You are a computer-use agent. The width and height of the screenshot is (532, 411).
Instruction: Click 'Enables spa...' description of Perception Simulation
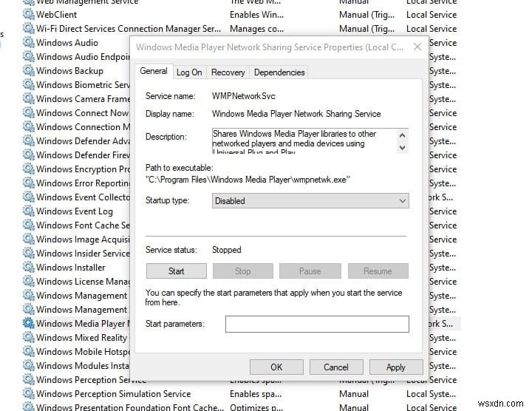[x=256, y=394]
